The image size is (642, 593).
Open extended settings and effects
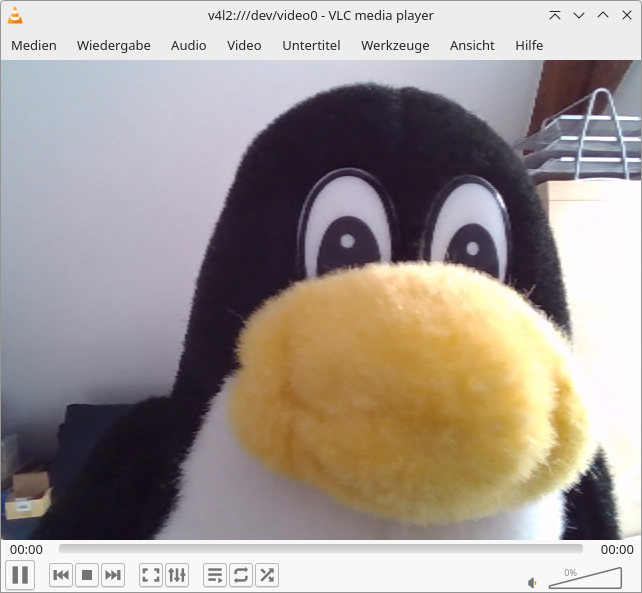click(177, 575)
